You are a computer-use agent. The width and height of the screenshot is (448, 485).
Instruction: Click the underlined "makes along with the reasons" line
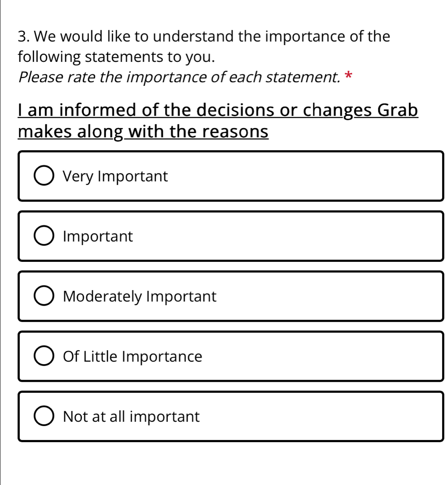pos(143,132)
